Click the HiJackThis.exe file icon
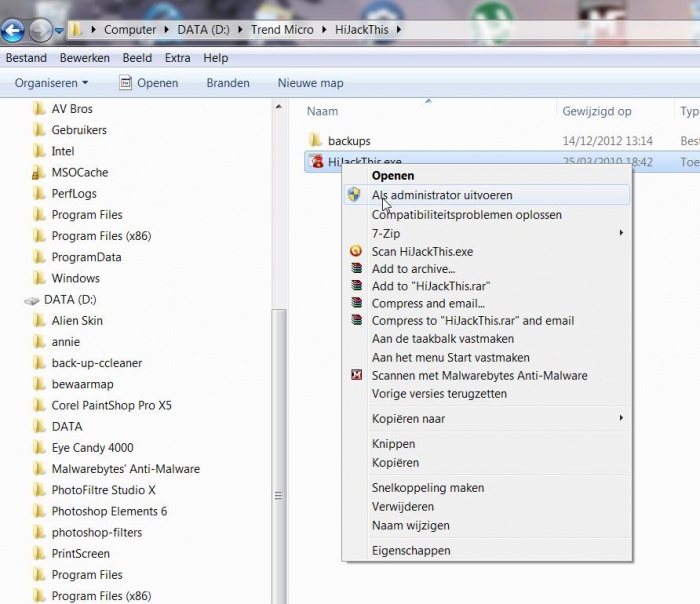Image resolution: width=700 pixels, height=604 pixels. pos(317,161)
